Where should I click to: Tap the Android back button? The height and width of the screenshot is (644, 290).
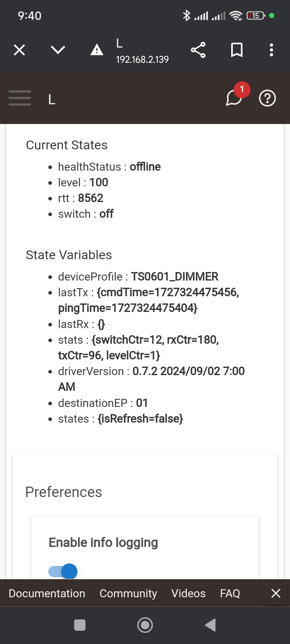click(x=210, y=625)
